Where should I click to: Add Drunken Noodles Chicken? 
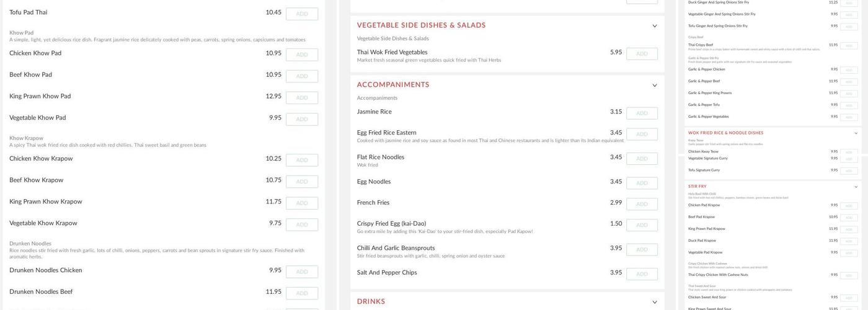[302, 272]
